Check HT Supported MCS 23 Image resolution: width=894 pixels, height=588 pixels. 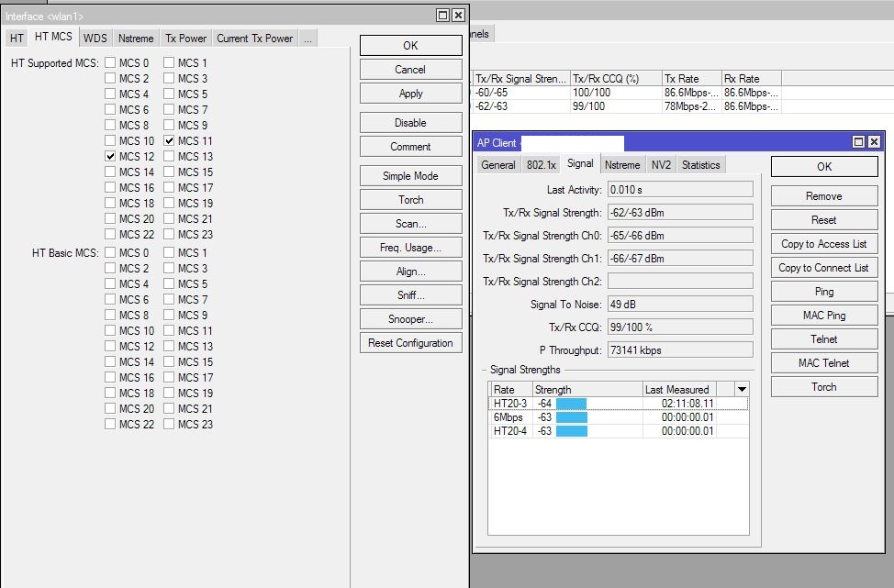[x=169, y=234]
